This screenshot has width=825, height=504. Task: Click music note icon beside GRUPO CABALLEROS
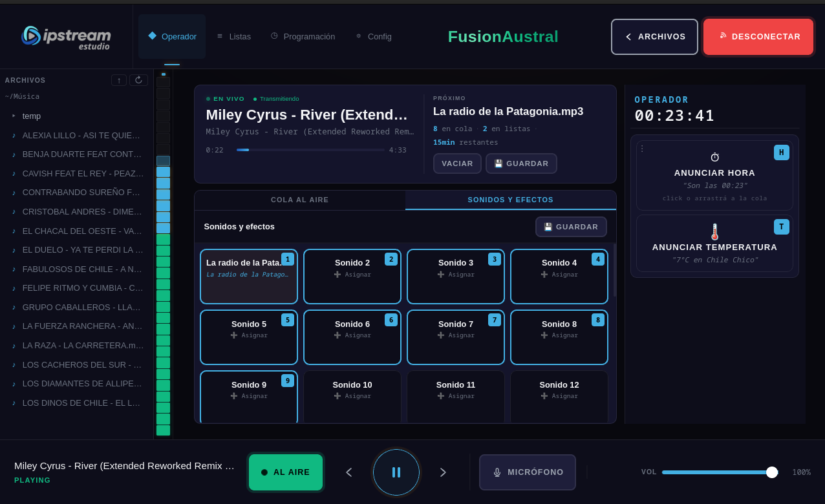[14, 307]
